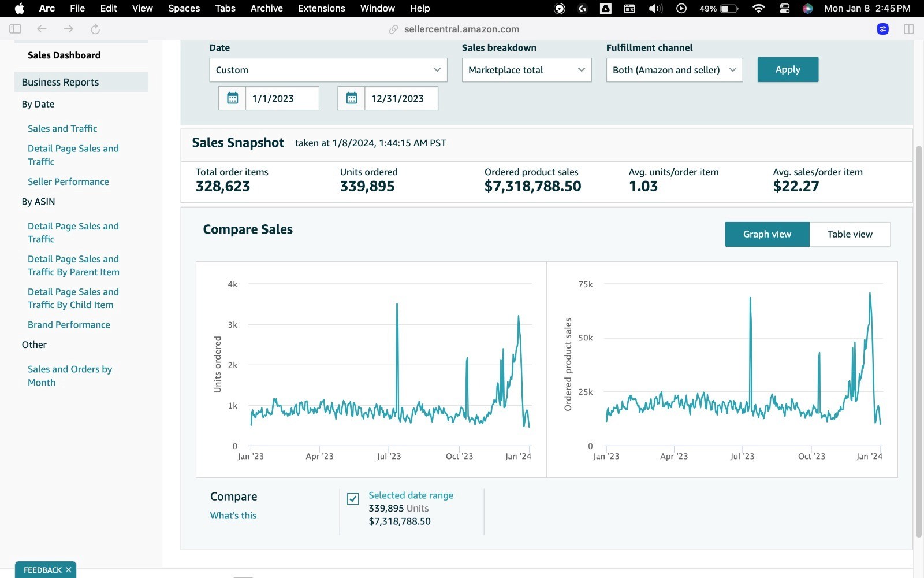The width and height of the screenshot is (924, 578).
Task: Toggle split view icon at right
Action: (908, 29)
